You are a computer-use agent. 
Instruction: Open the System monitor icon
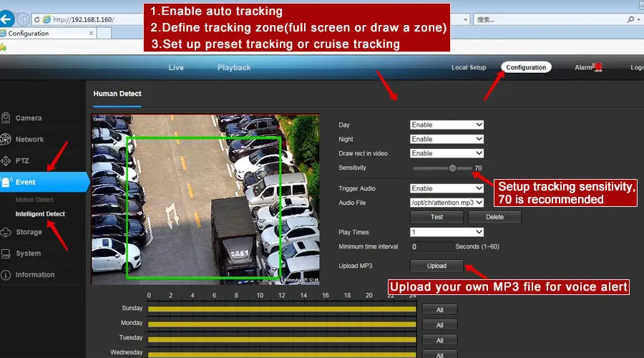(x=6, y=253)
